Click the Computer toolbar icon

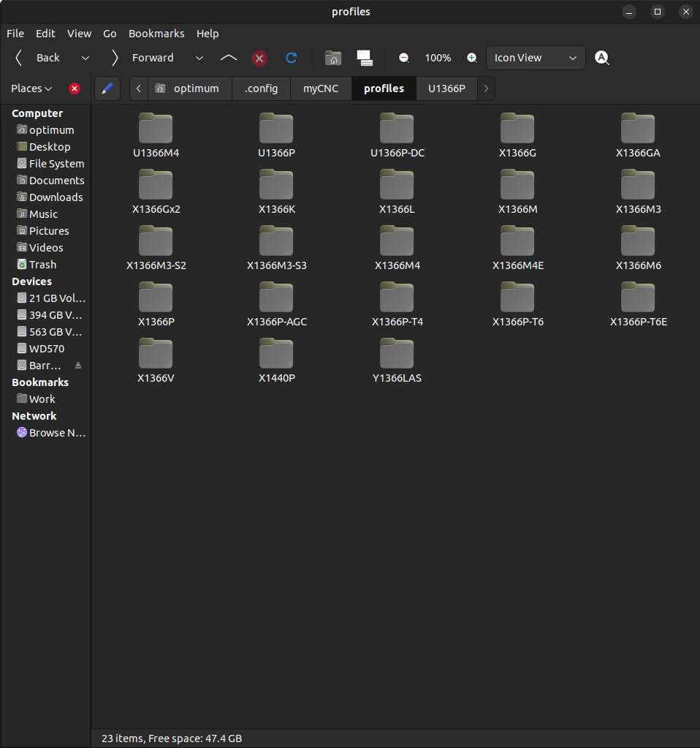(x=364, y=58)
